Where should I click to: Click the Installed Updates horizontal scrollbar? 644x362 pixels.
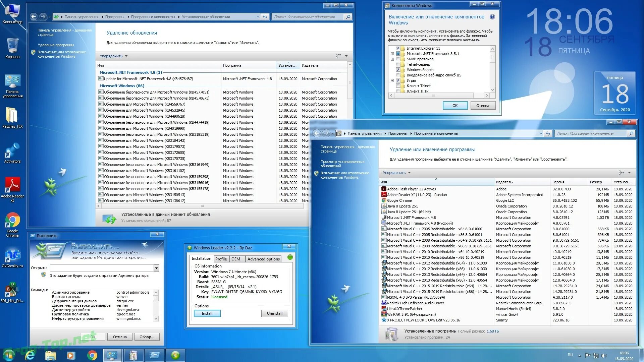pos(202,206)
